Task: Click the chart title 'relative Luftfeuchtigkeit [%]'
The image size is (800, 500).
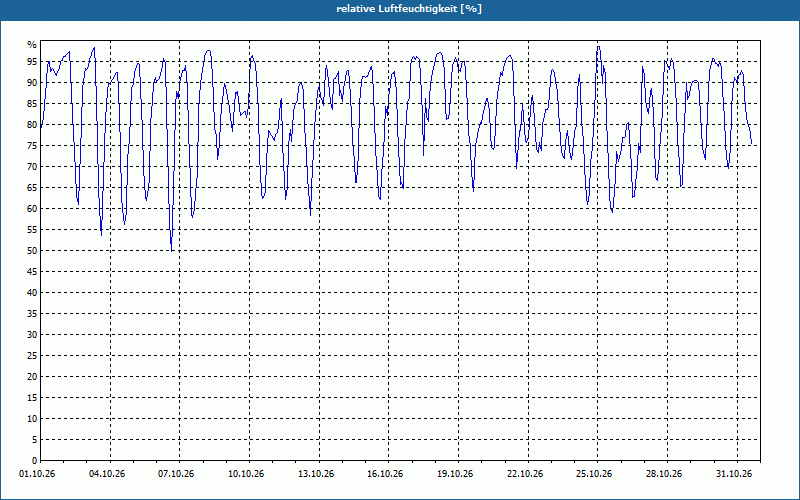Action: click(x=409, y=9)
